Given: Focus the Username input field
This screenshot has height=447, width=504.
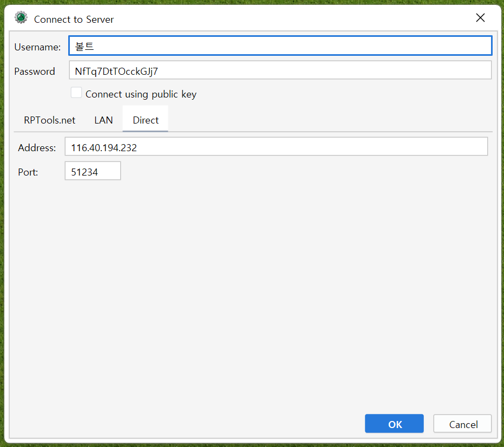Looking at the screenshot, I should pyautogui.click(x=280, y=46).
